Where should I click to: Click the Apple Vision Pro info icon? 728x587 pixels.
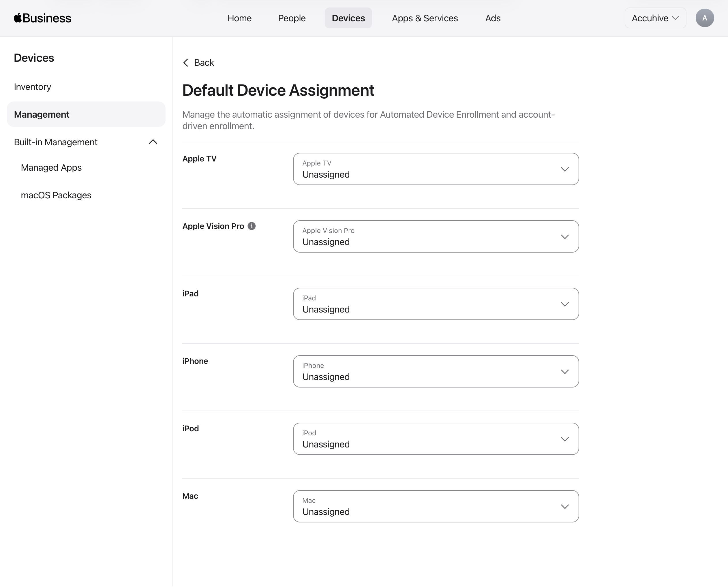point(251,226)
